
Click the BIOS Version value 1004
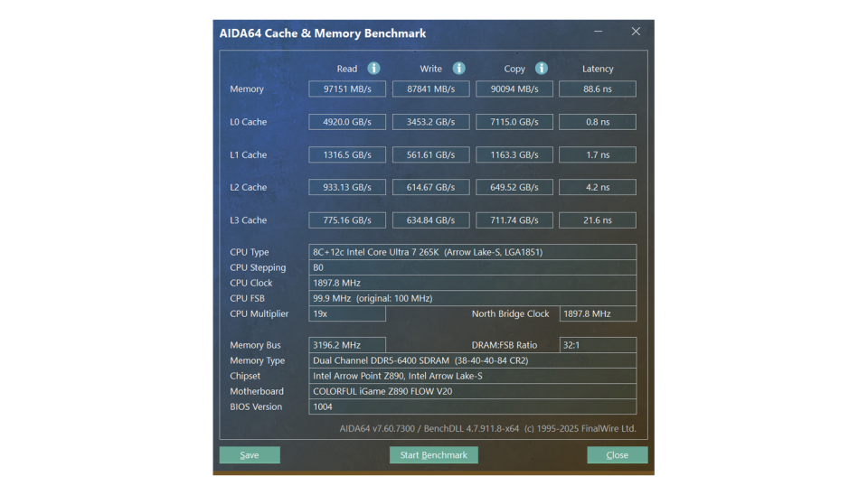pyautogui.click(x=472, y=407)
